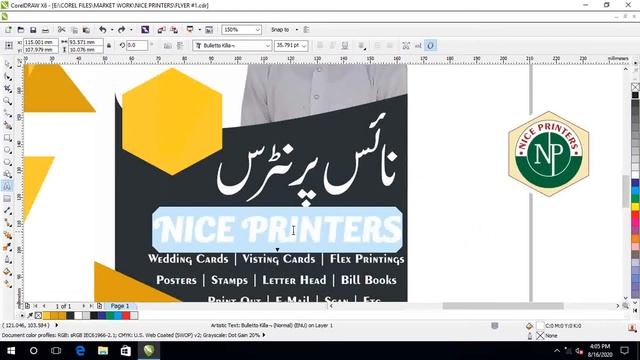
Task: Toggle the no-color X swatch in document palette
Action: pos(38,316)
